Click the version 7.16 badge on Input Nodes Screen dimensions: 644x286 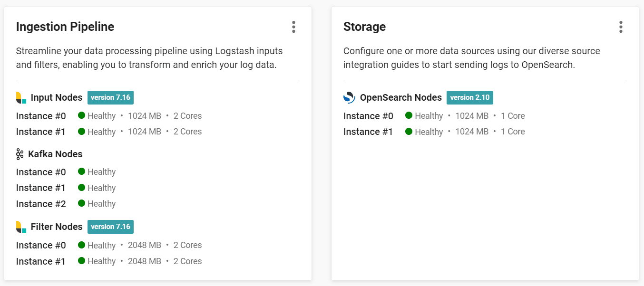(x=110, y=97)
